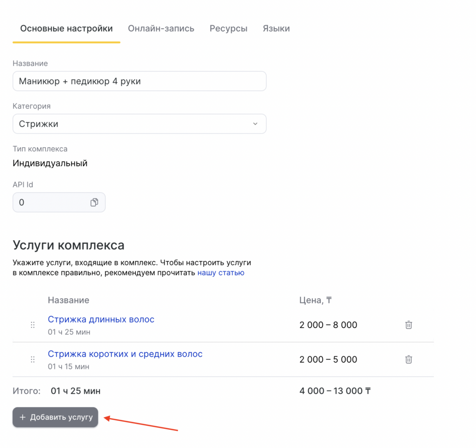The image size is (476, 448).
Task: Focus the Название text field
Action: [139, 81]
